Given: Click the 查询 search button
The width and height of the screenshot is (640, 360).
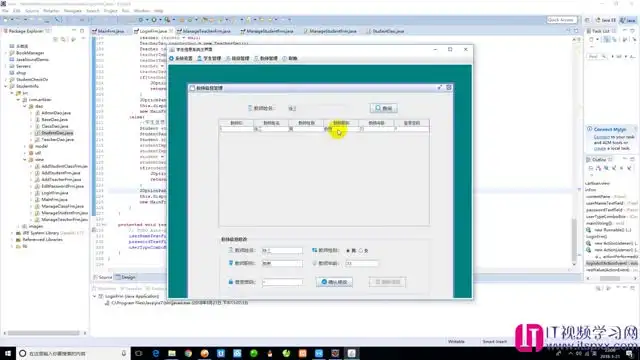Looking at the screenshot, I should pyautogui.click(x=384, y=108).
